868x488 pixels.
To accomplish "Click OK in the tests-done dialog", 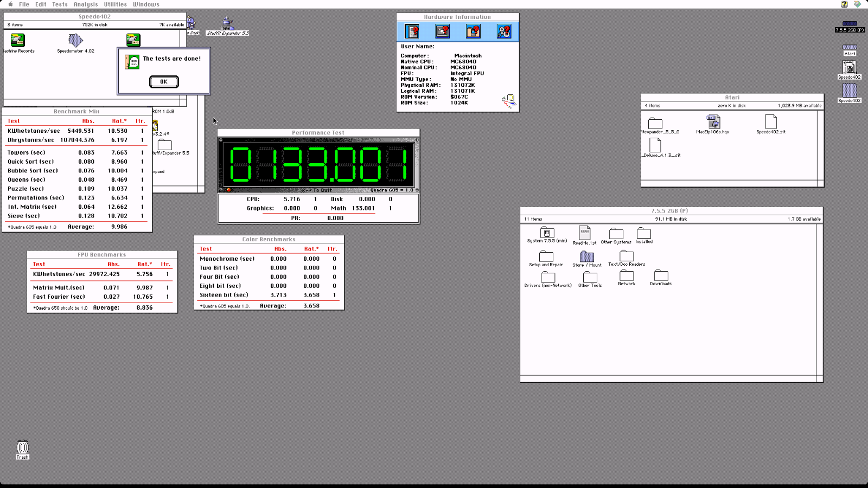I will click(x=163, y=81).
